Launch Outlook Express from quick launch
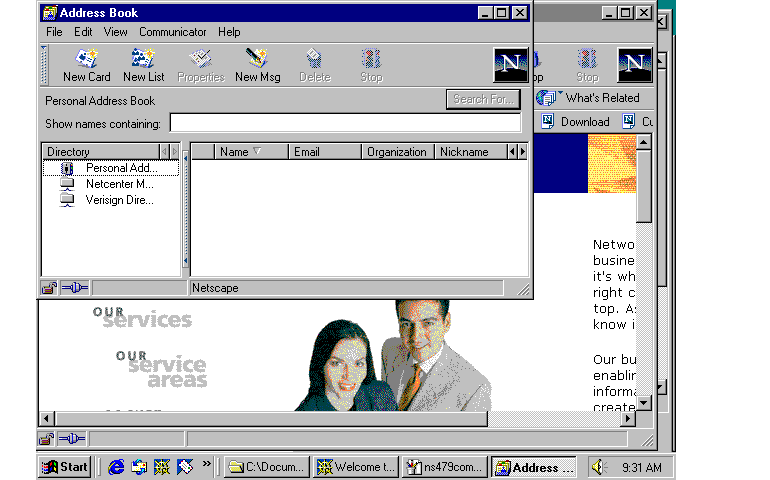 click(x=139, y=467)
